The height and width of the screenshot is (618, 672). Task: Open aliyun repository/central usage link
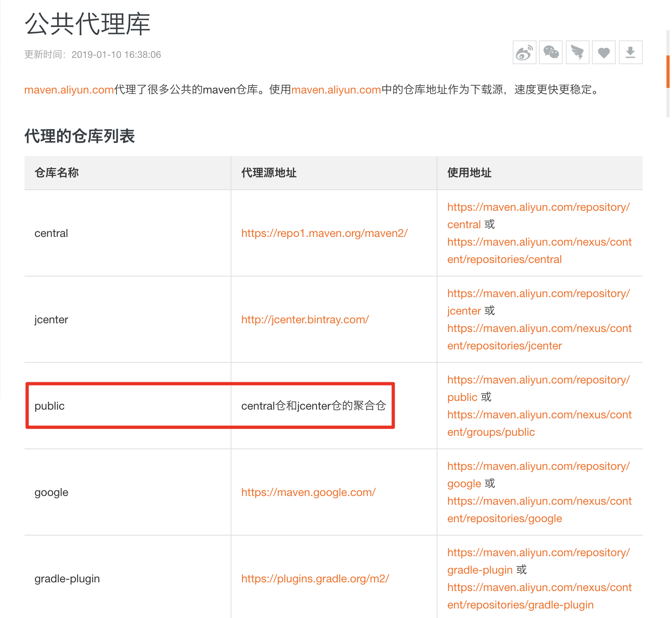538,216
